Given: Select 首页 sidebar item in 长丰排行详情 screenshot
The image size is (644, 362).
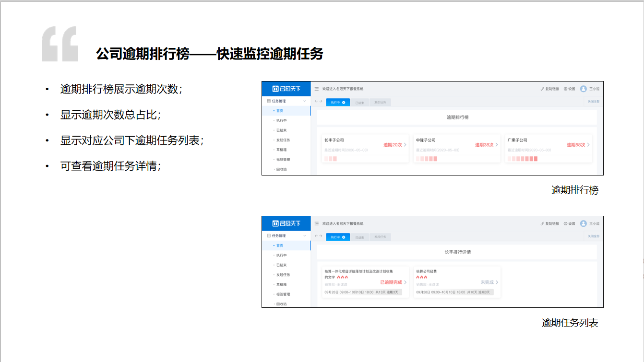Looking at the screenshot, I should tap(286, 245).
